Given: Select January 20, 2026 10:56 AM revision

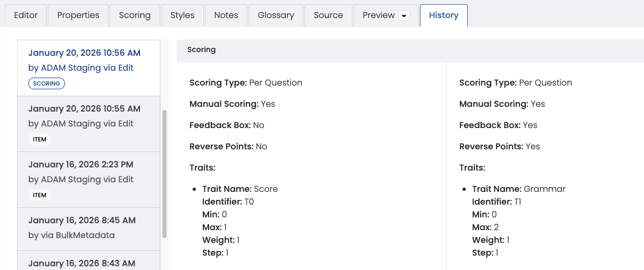Looking at the screenshot, I should [x=84, y=53].
